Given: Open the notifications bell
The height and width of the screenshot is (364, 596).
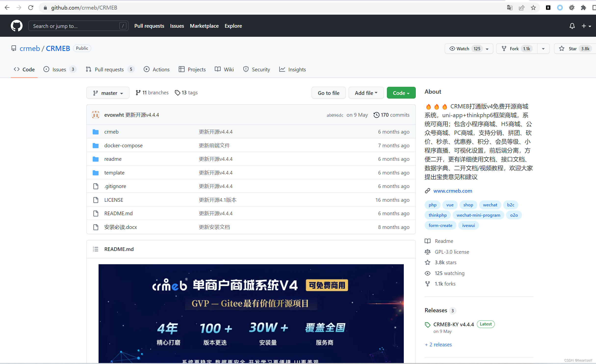Looking at the screenshot, I should pos(572,26).
